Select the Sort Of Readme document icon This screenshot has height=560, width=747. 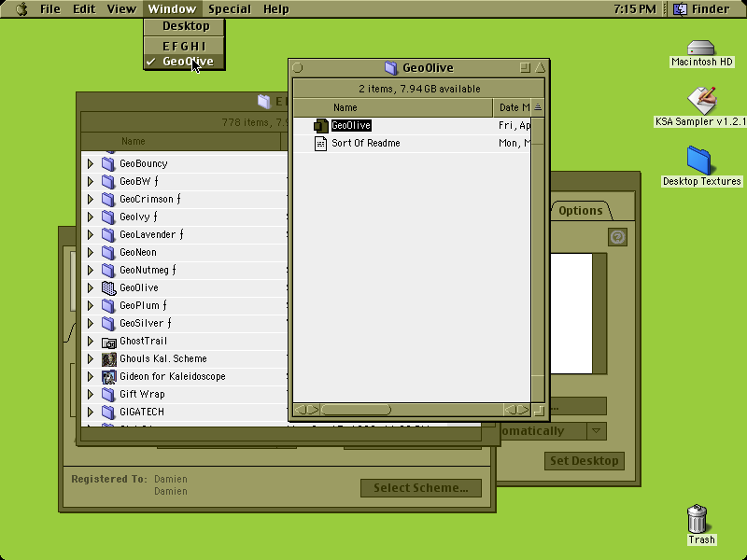pos(320,144)
